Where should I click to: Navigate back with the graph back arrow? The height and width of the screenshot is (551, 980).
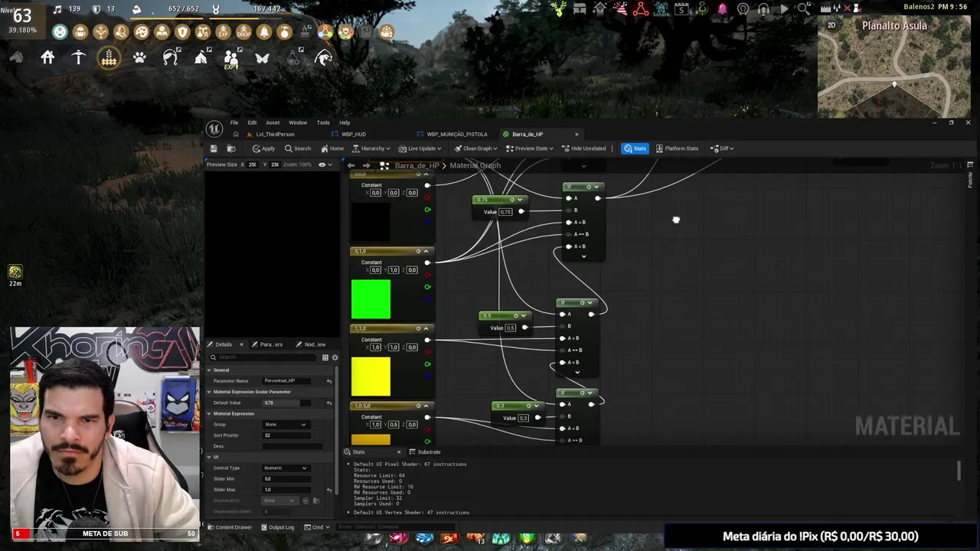click(351, 165)
